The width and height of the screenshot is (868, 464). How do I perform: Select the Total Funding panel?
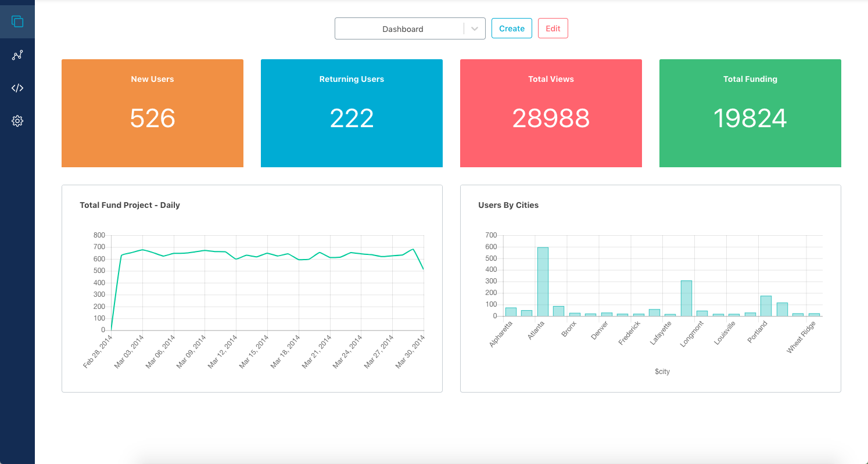(750, 113)
